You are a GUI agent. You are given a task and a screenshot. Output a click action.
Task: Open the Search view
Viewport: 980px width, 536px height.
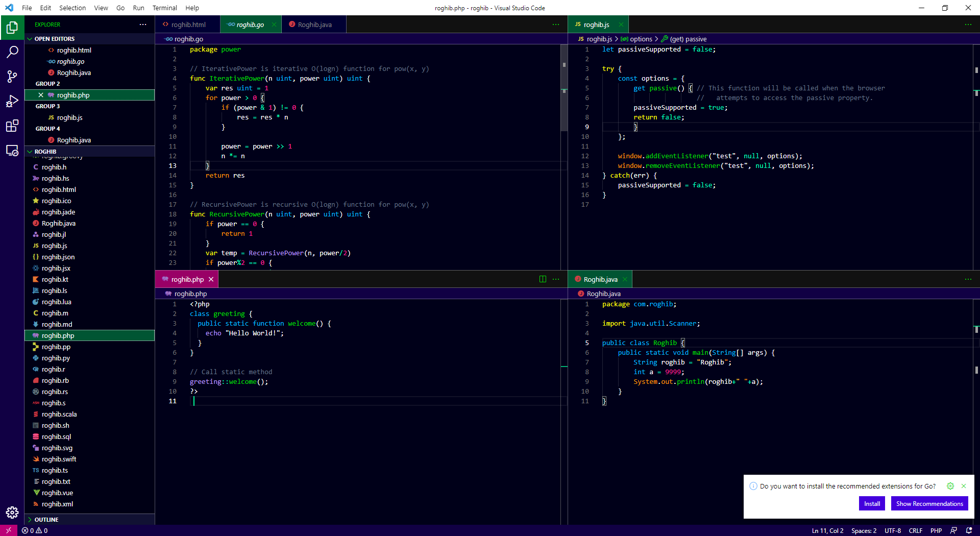(12, 52)
